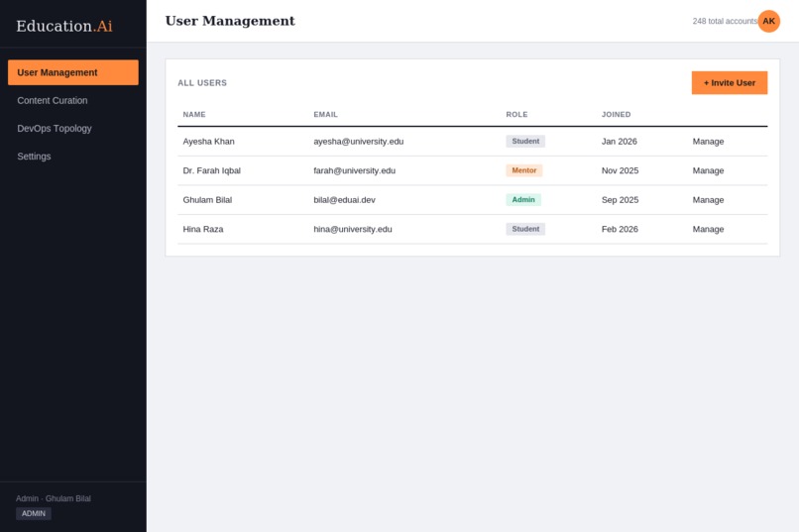Image resolution: width=799 pixels, height=532 pixels.
Task: Open User Management in the sidebar
Action: pyautogui.click(x=73, y=72)
